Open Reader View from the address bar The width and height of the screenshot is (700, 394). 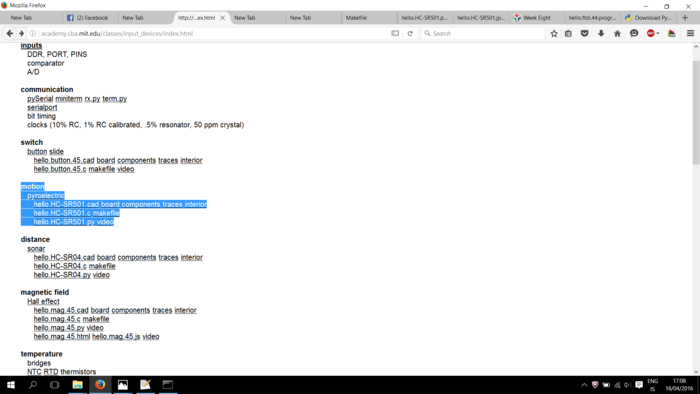pyautogui.click(x=395, y=33)
